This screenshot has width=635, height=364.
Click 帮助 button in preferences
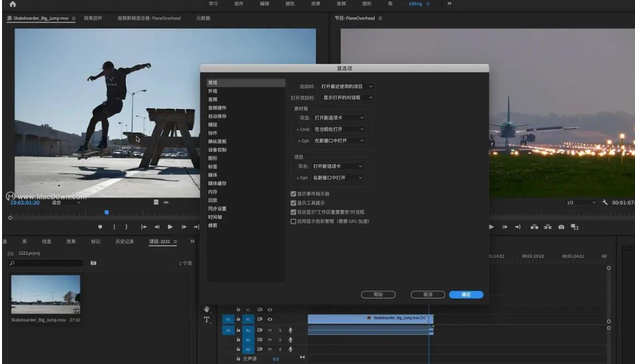point(378,294)
